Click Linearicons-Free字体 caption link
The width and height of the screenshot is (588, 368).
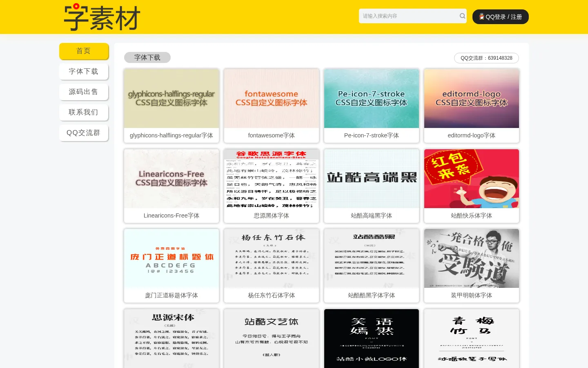[171, 215]
